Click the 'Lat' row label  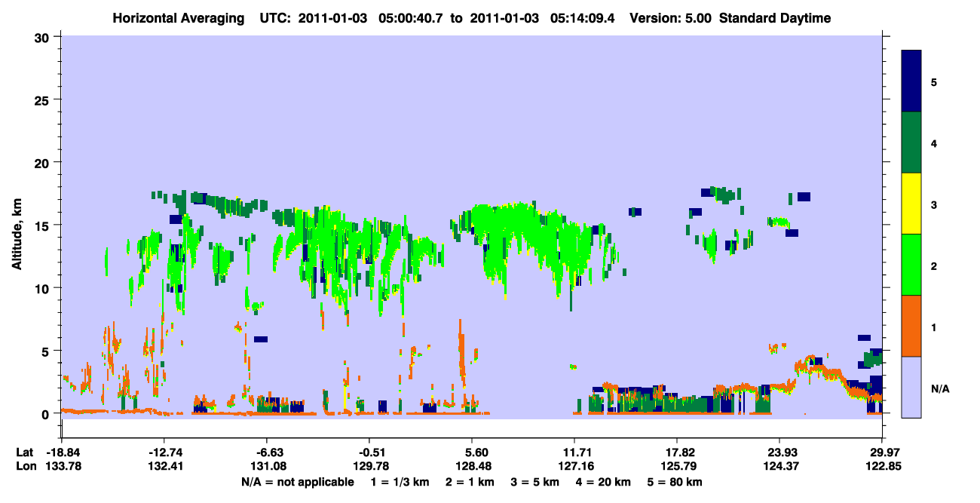(x=24, y=452)
